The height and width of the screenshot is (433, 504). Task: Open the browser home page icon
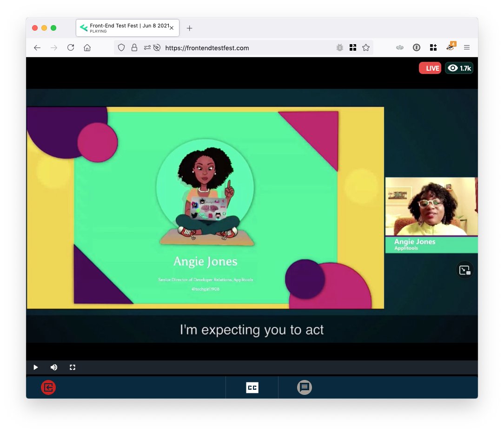[x=87, y=48]
